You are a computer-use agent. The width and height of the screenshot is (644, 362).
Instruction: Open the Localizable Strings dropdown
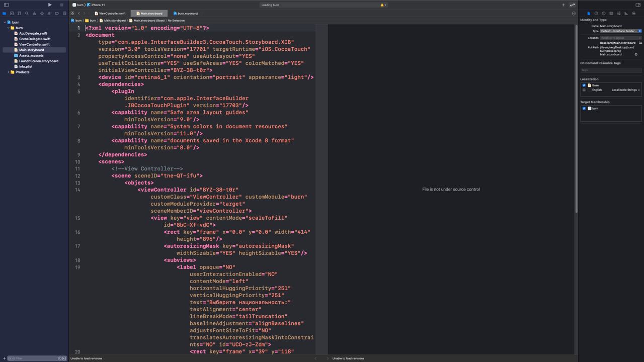click(x=625, y=89)
